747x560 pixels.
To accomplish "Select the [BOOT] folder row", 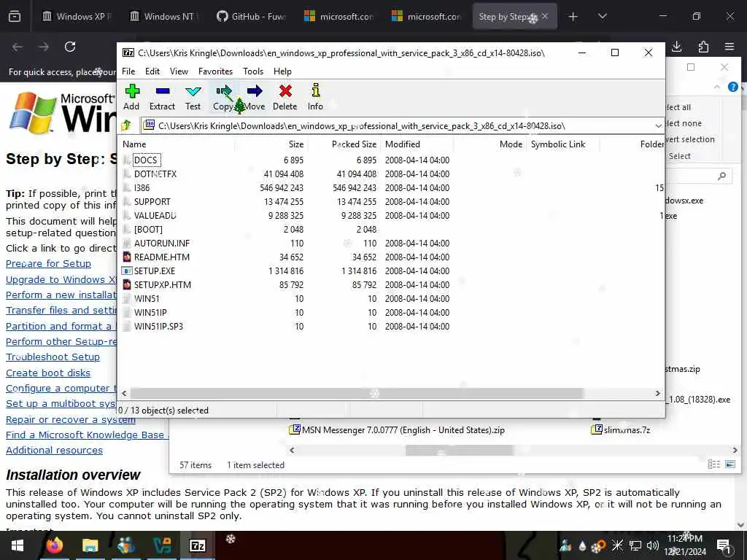I will click(148, 229).
